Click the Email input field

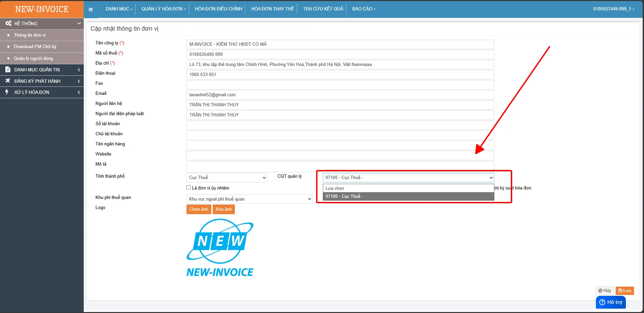click(x=340, y=95)
